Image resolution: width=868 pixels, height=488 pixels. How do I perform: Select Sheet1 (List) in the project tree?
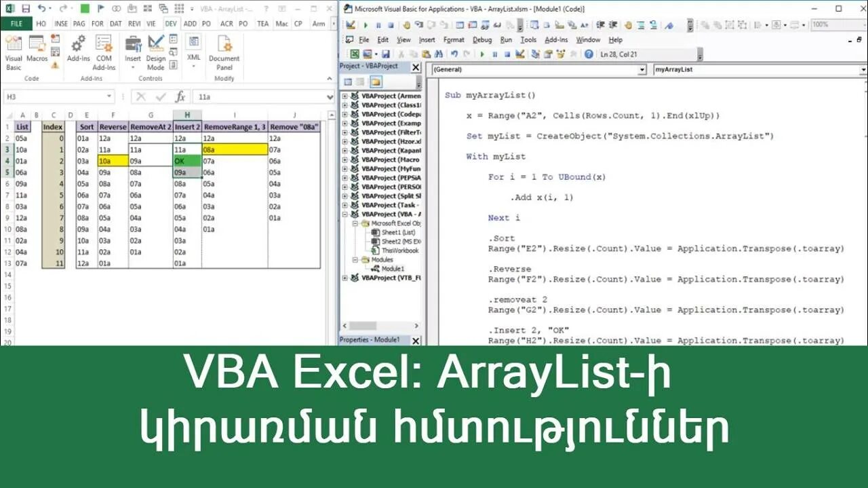(398, 232)
